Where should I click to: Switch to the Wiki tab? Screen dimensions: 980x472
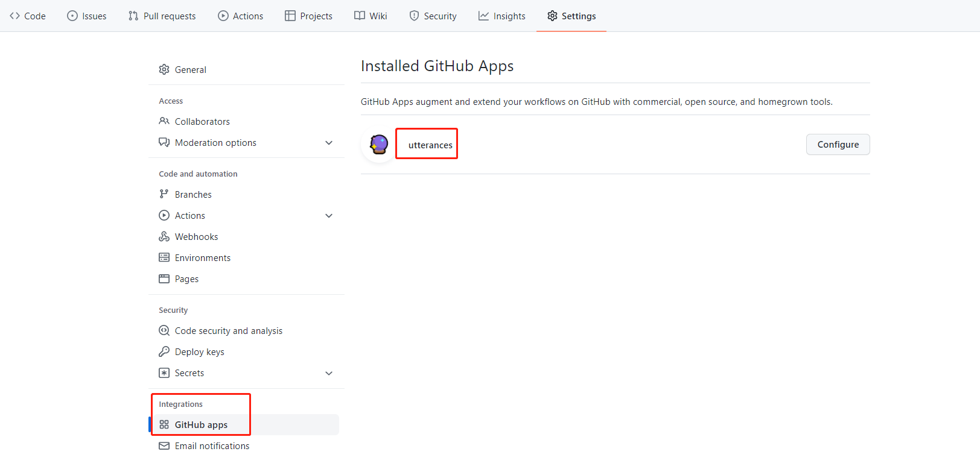pyautogui.click(x=371, y=16)
